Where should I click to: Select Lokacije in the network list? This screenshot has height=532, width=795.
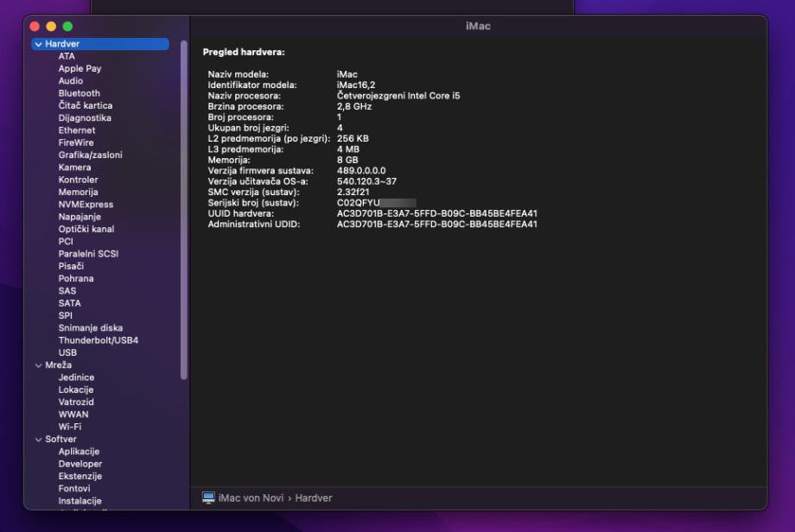tap(75, 389)
